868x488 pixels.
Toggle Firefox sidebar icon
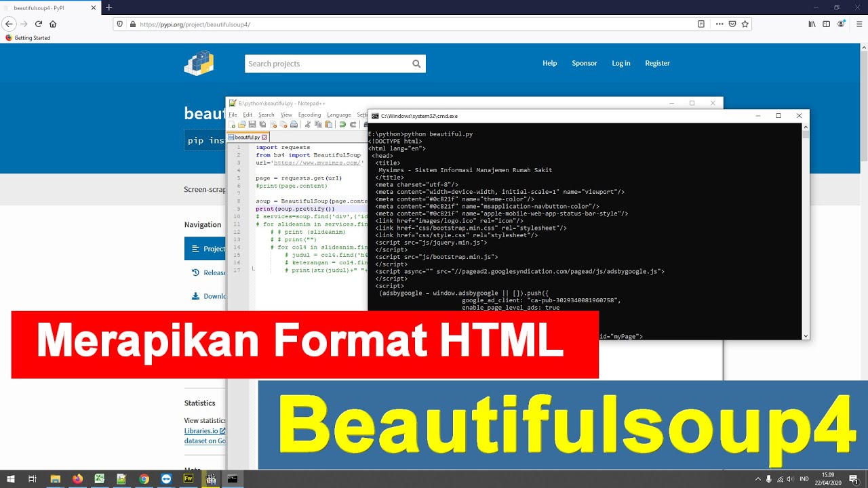[x=826, y=24]
